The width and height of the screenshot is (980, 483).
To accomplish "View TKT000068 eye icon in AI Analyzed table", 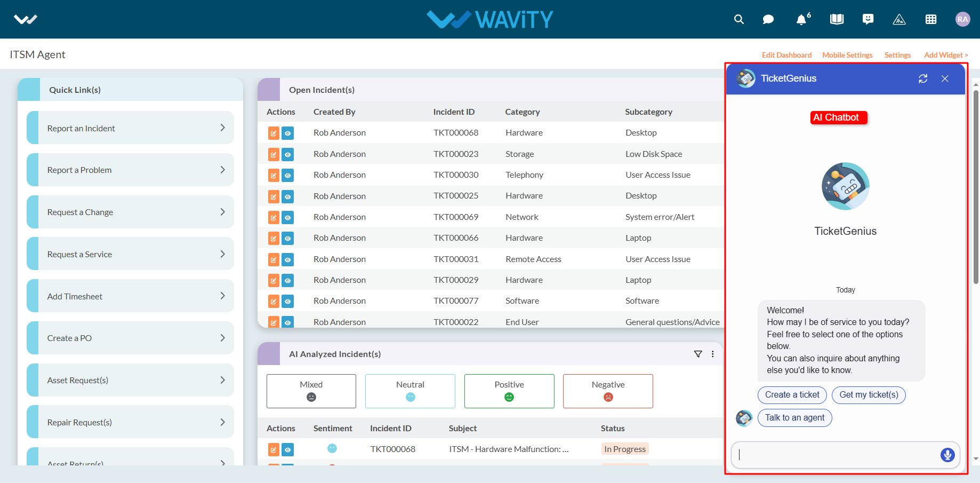I will (x=287, y=449).
